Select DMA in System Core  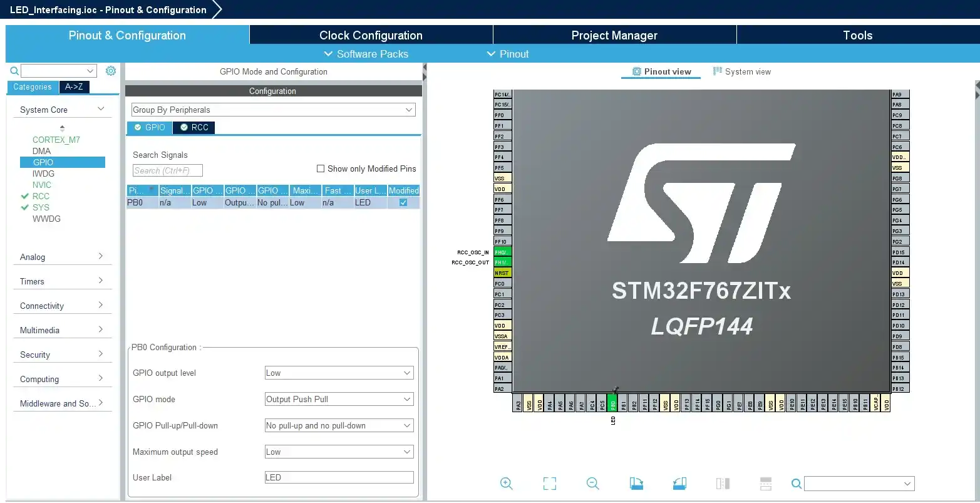(42, 151)
